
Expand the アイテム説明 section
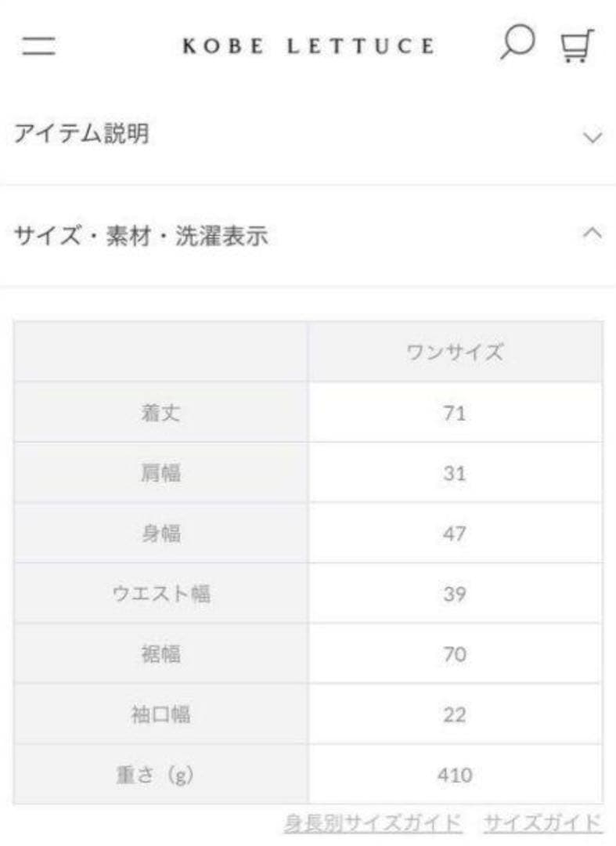tap(593, 138)
